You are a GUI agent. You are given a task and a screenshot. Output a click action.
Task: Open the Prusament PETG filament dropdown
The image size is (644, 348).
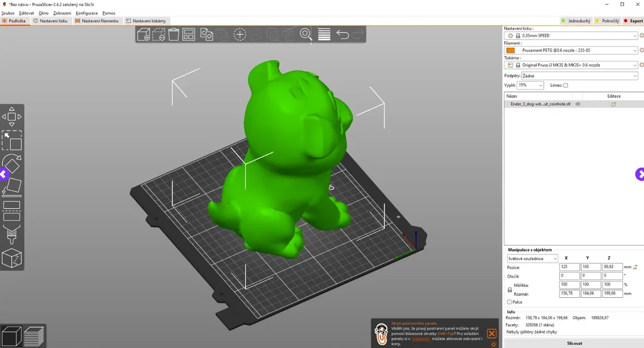(571, 50)
